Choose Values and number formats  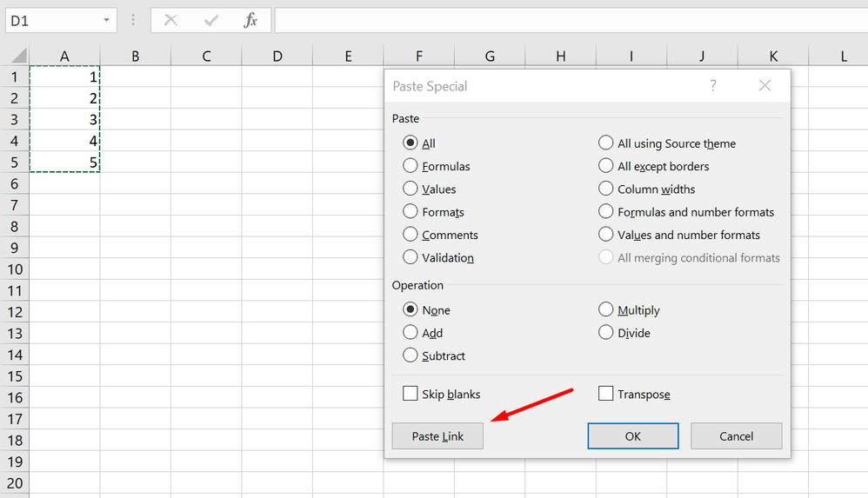[x=605, y=234]
